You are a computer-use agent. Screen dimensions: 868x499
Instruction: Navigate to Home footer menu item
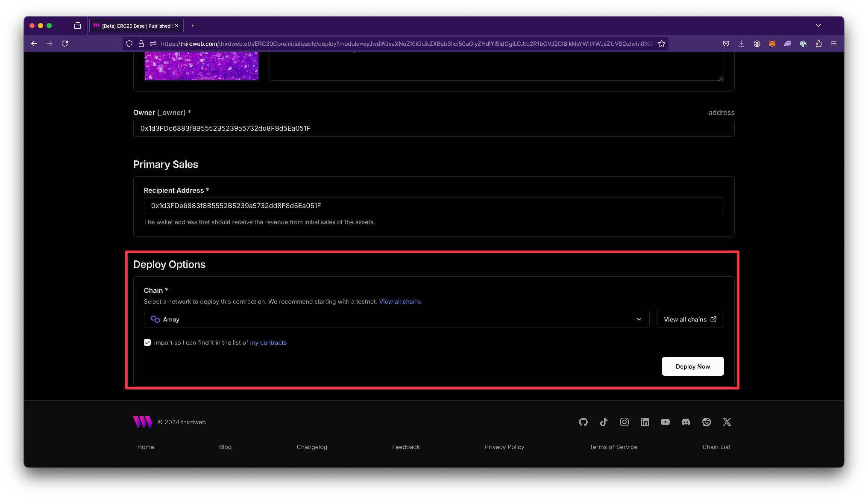(146, 446)
